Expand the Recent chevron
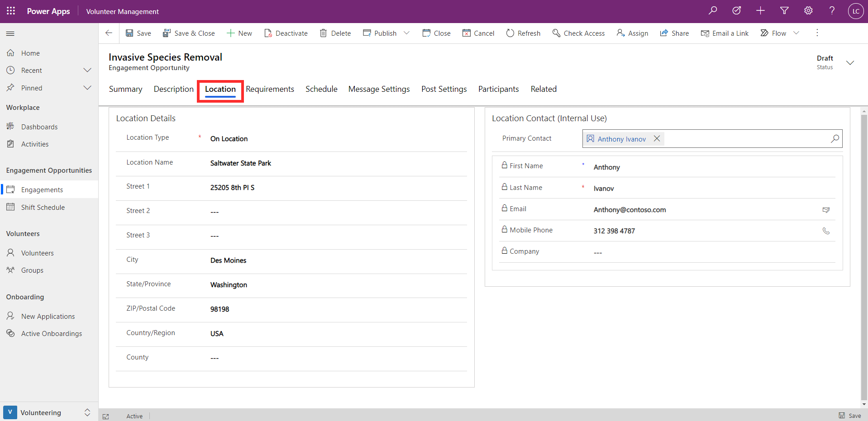This screenshot has width=868, height=421. pos(87,70)
